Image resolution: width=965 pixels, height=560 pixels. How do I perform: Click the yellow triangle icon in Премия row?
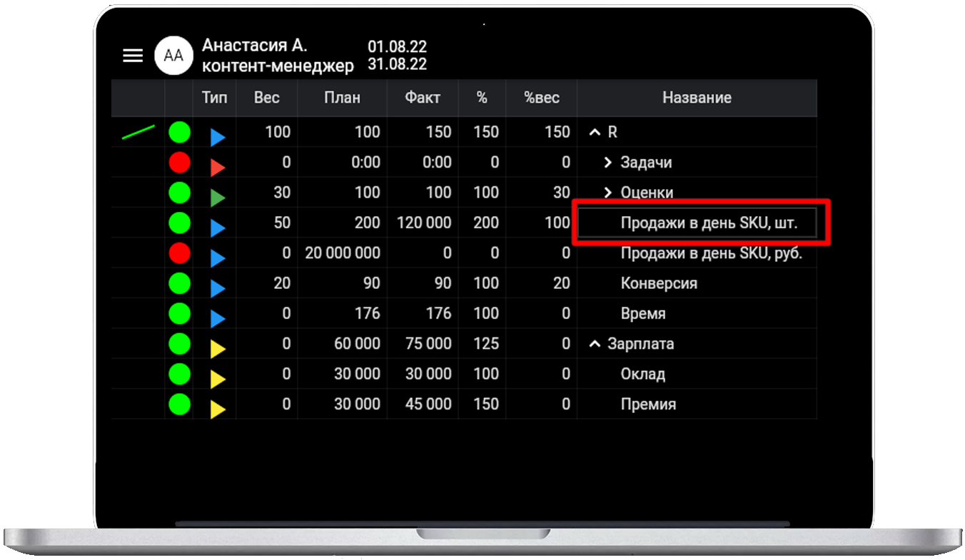(218, 409)
